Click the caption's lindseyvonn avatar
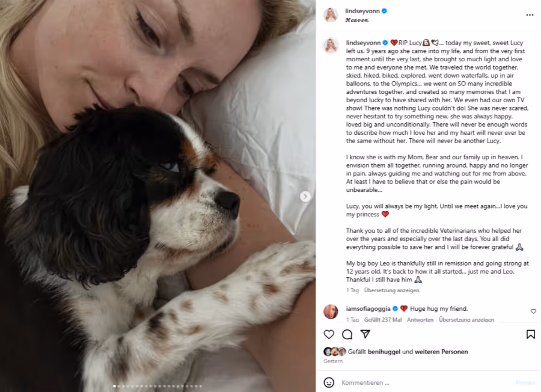The image size is (541, 392). [x=331, y=46]
